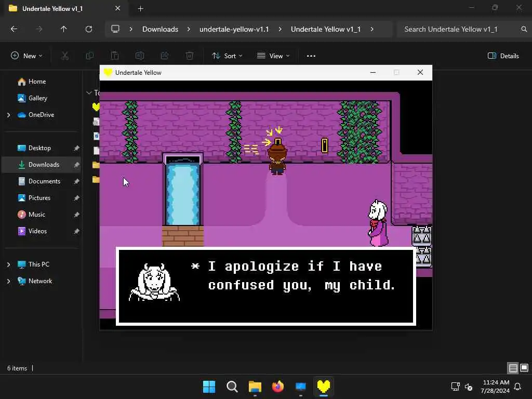Image resolution: width=532 pixels, height=399 pixels.
Task: Click the Share icon in toolbar
Action: click(x=165, y=56)
